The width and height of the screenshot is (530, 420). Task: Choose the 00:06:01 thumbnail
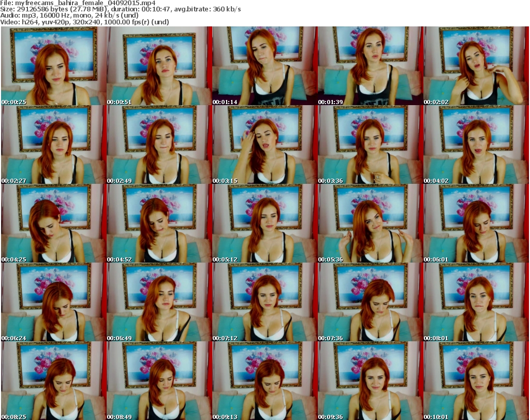(476, 223)
